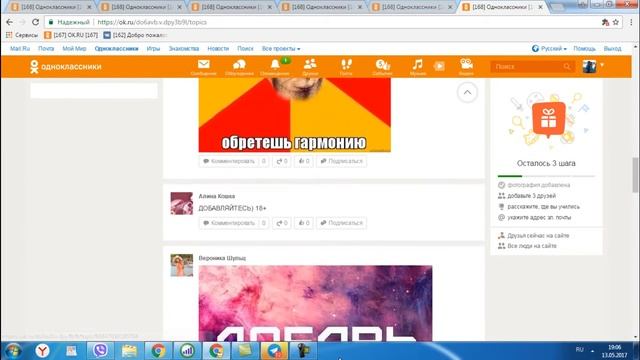Subscribe under ДОБАВЛЯЙТЕСЬ 18+ post

[x=342, y=223]
